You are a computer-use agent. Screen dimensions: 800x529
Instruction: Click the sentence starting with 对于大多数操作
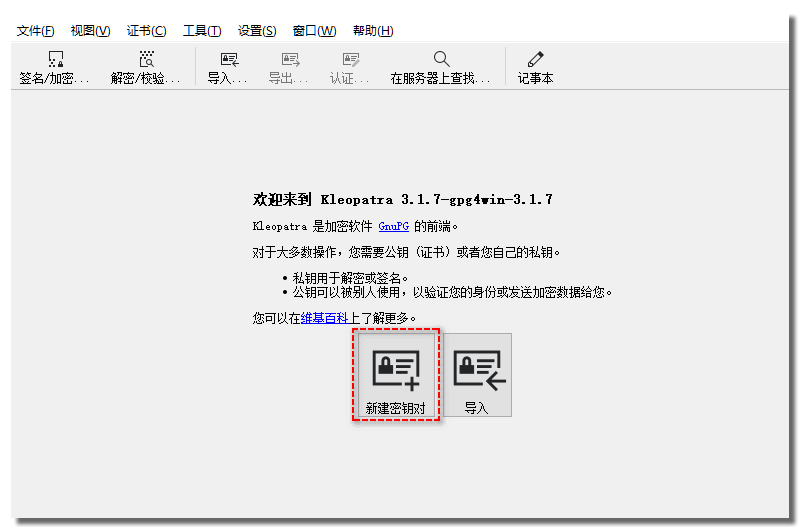406,253
